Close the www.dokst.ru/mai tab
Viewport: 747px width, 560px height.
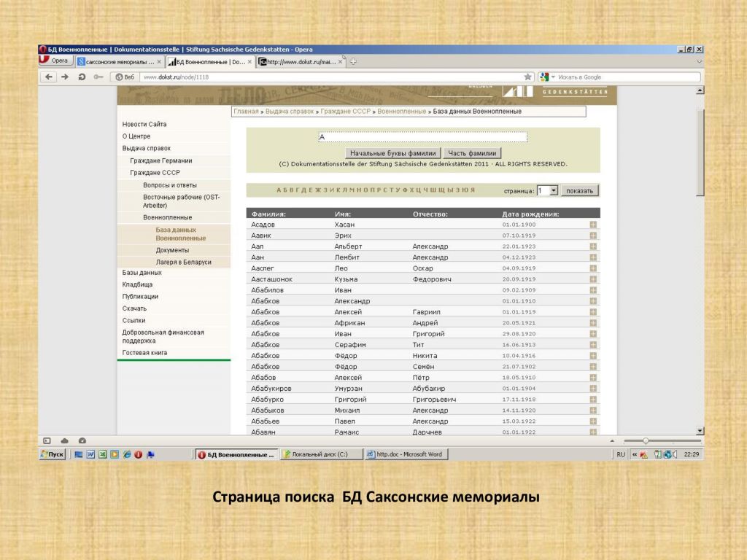[340, 62]
